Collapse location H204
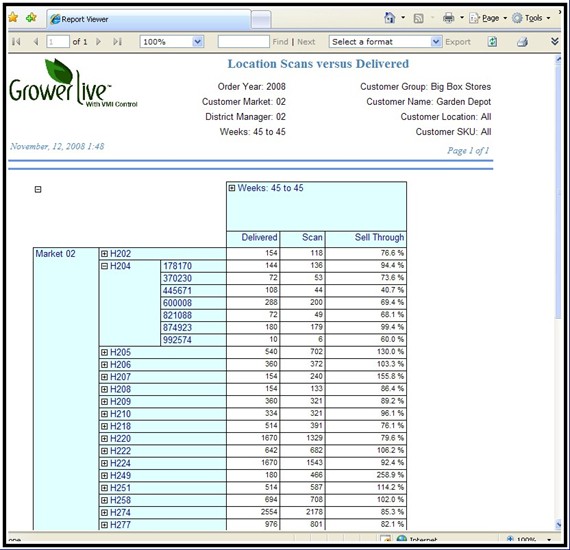The width and height of the screenshot is (570, 550). tap(104, 266)
